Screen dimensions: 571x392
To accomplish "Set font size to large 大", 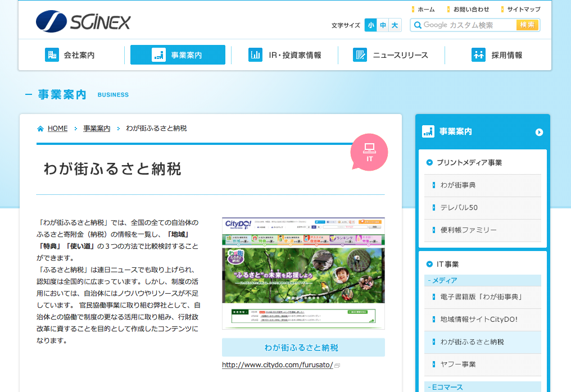I will tap(395, 25).
